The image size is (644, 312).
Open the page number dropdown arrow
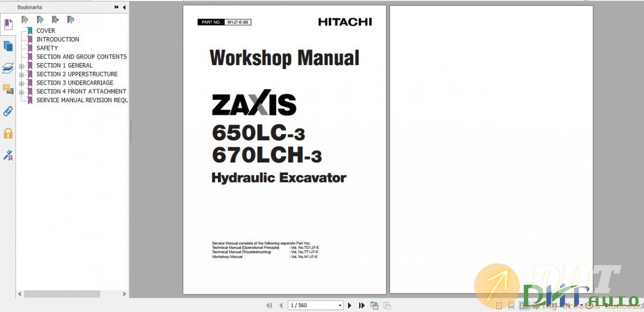(x=340, y=306)
